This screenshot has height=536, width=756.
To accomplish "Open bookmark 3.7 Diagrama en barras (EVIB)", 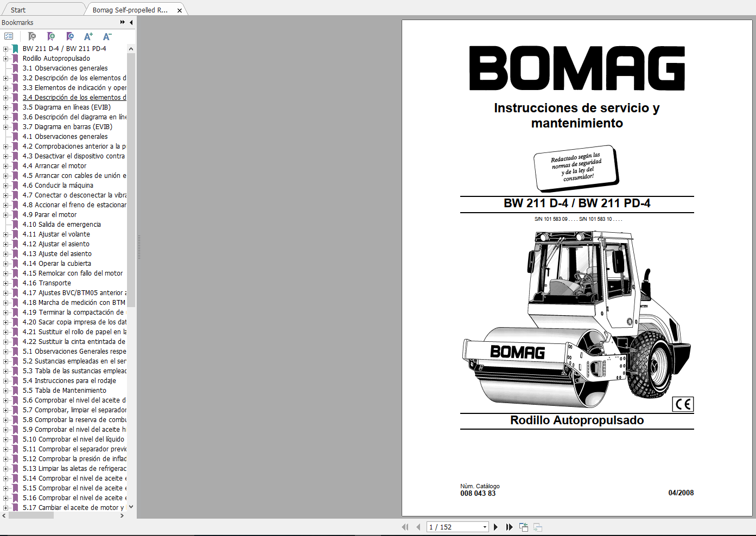I will point(67,126).
